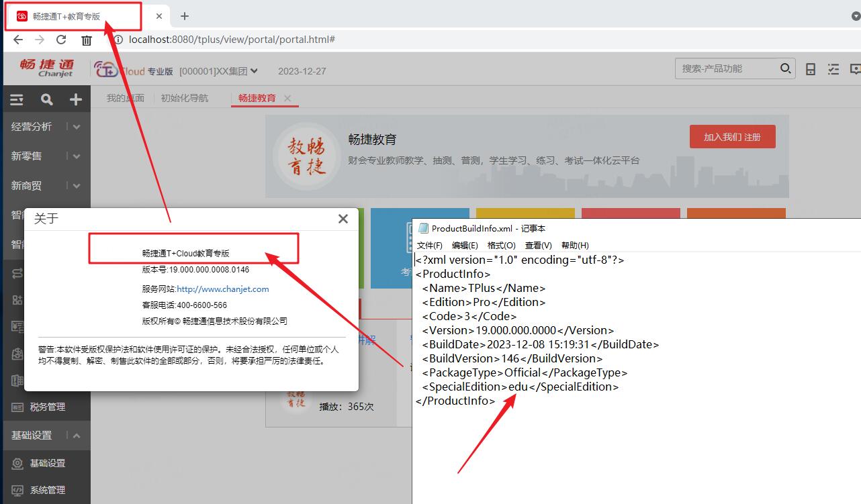Click the 版本号:19.000.000.0008.0146 text

[x=195, y=270]
